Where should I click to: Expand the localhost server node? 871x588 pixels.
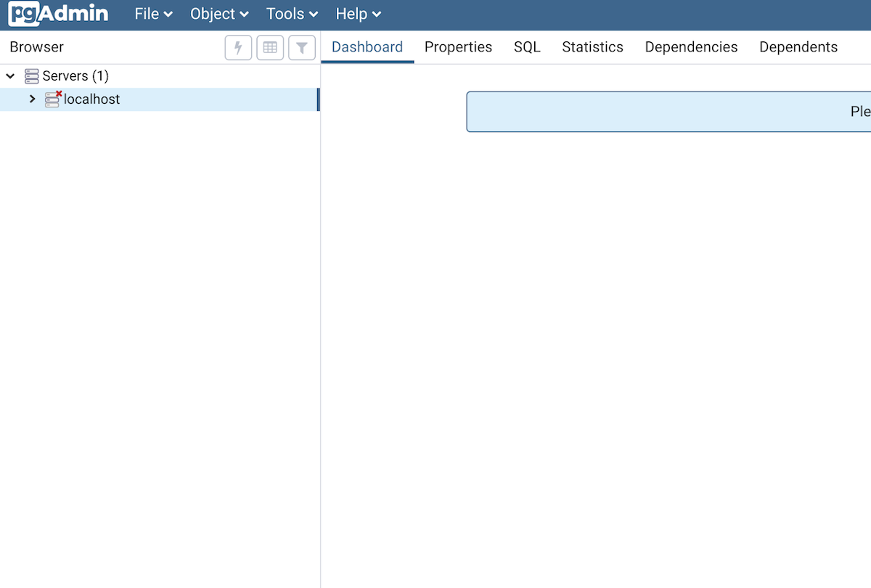pyautogui.click(x=32, y=99)
